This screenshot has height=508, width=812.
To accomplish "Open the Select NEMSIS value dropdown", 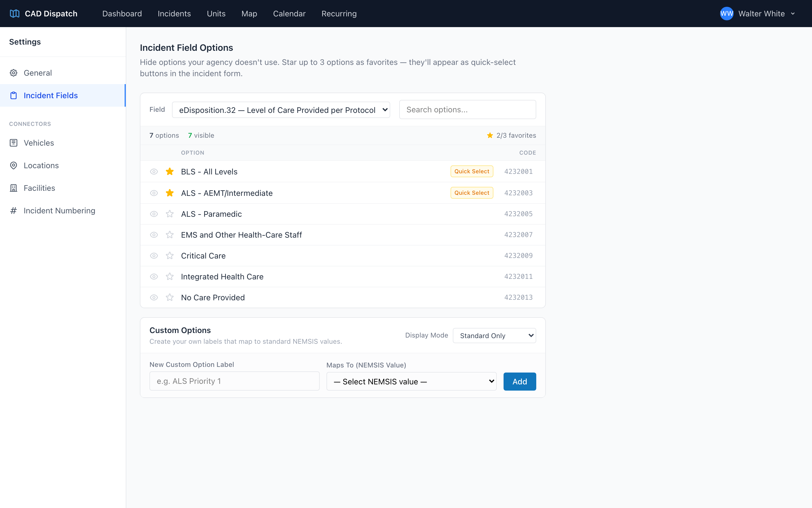I will 411,381.
